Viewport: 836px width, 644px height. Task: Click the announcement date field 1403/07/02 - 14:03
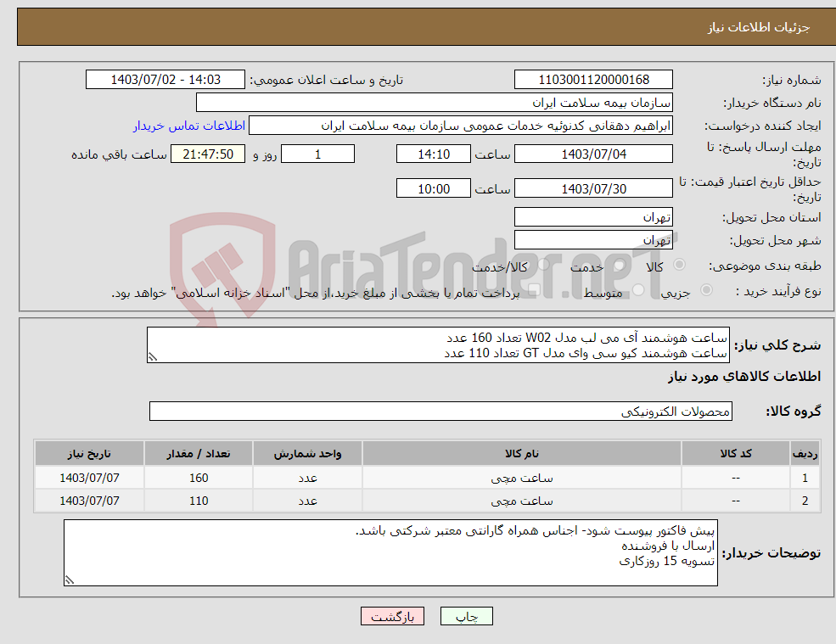166,80
